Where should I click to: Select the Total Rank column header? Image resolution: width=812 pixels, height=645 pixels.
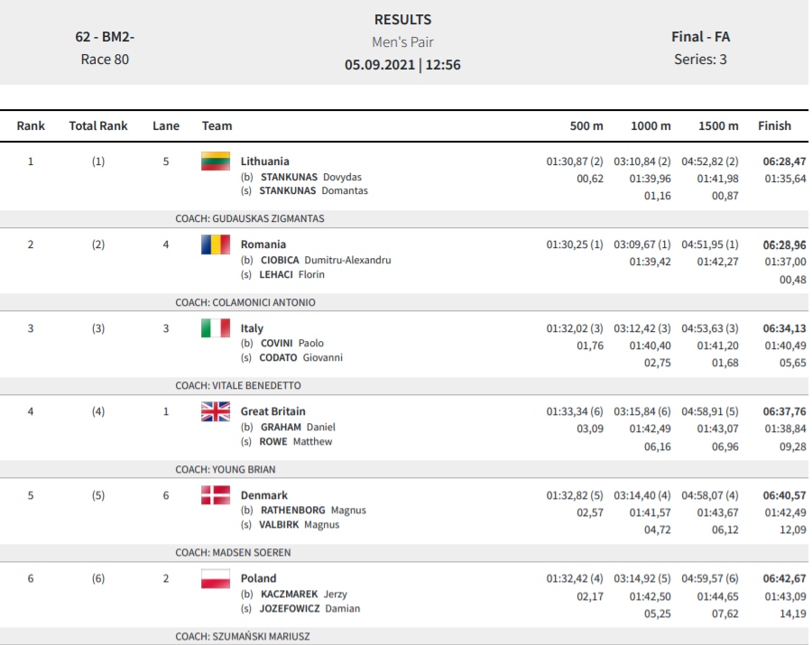pyautogui.click(x=98, y=125)
